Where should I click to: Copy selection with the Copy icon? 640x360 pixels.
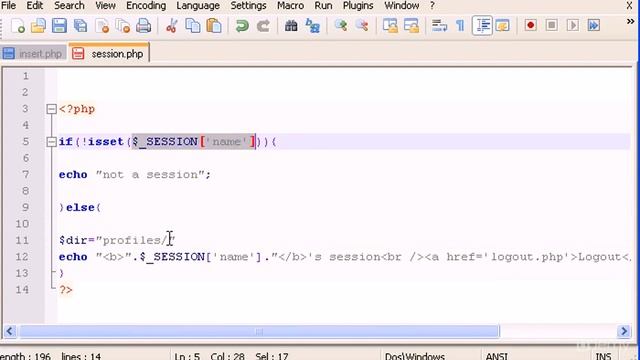[193, 26]
